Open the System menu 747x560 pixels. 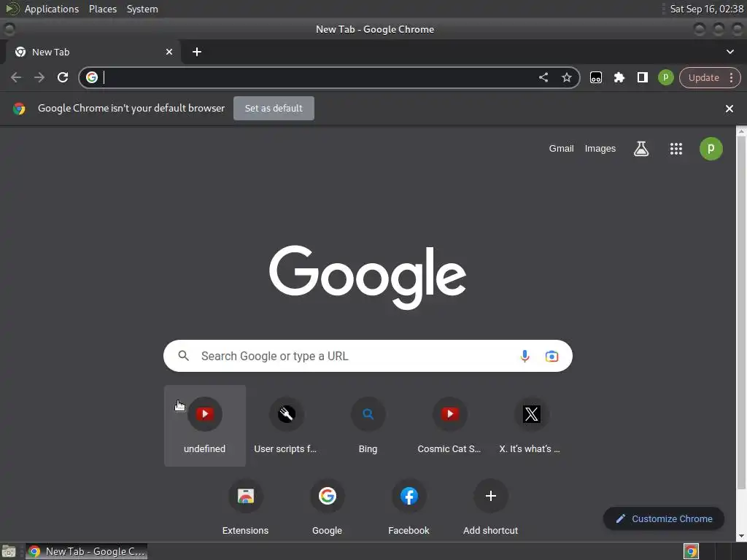point(142,9)
